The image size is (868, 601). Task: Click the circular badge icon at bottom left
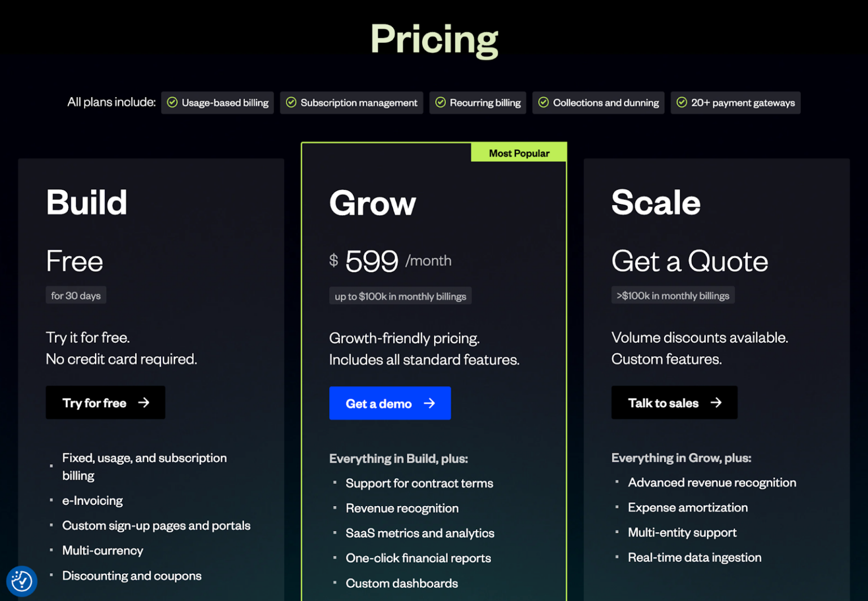pyautogui.click(x=21, y=581)
